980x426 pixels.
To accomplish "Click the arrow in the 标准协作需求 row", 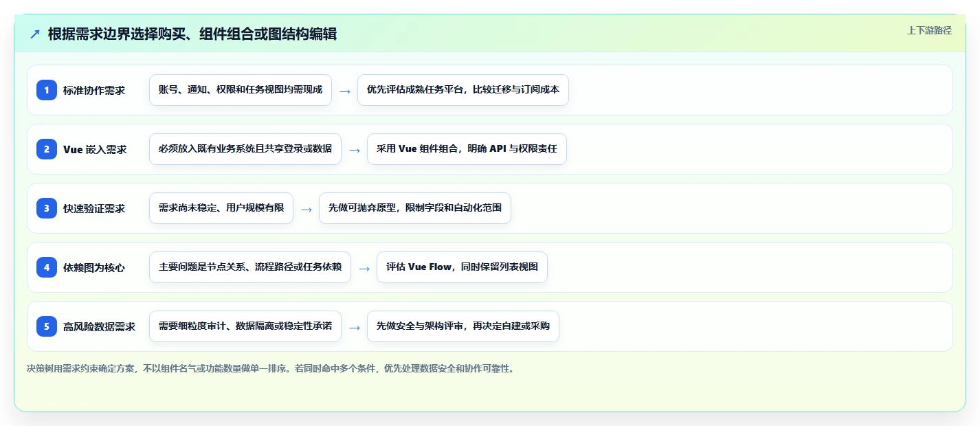I will point(345,91).
